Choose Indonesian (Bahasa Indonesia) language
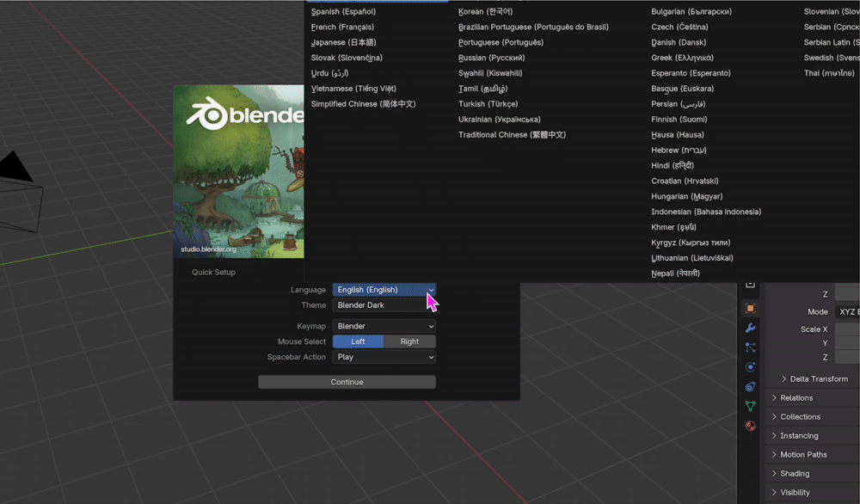 point(706,211)
